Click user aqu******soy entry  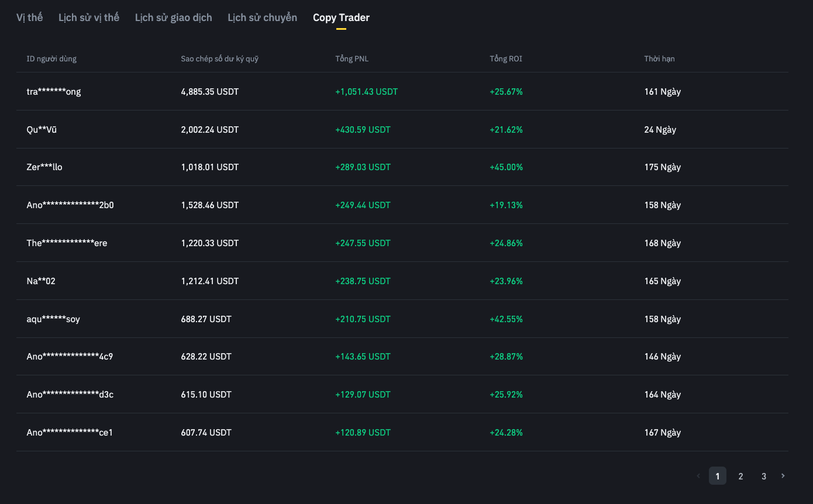pos(53,319)
